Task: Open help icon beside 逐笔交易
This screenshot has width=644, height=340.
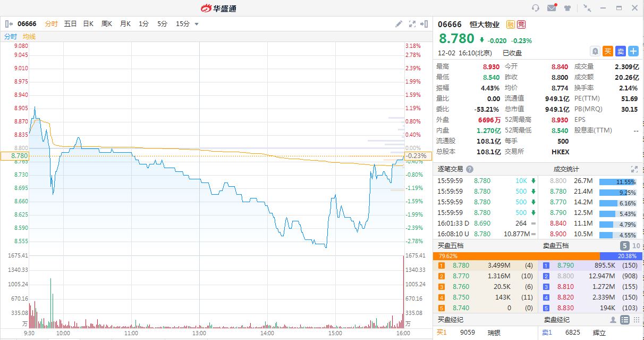Action: click(x=469, y=169)
